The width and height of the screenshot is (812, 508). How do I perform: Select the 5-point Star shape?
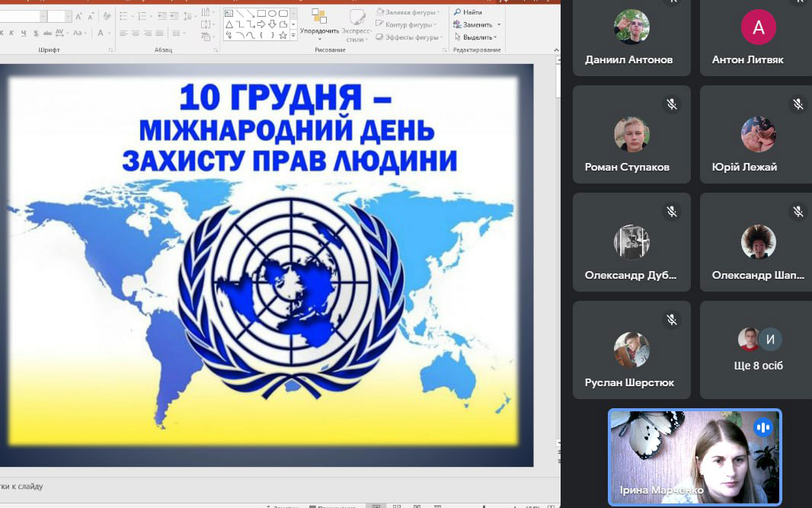[283, 35]
